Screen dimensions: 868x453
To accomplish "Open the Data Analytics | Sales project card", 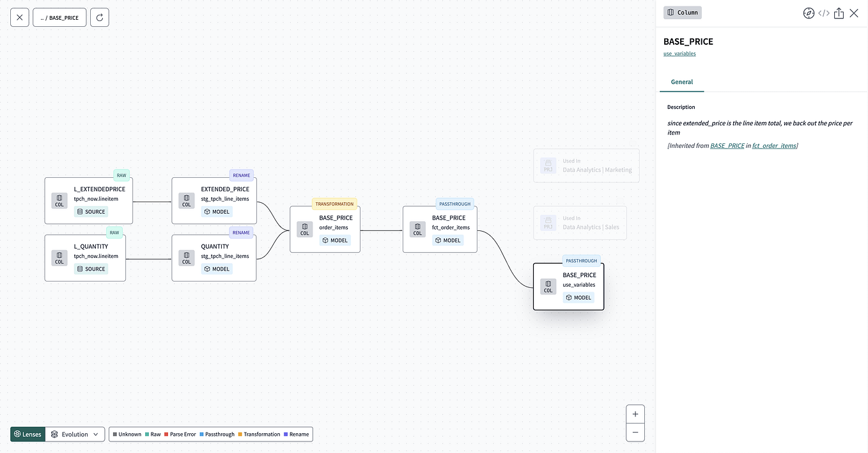I will click(x=580, y=223).
